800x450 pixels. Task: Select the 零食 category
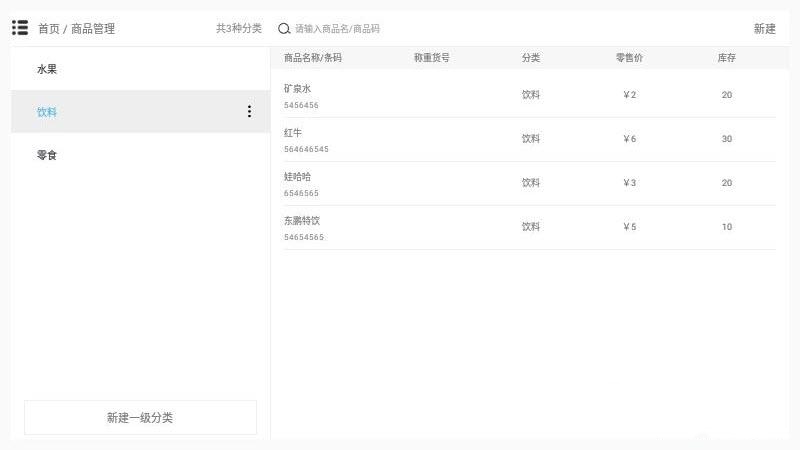pos(47,155)
